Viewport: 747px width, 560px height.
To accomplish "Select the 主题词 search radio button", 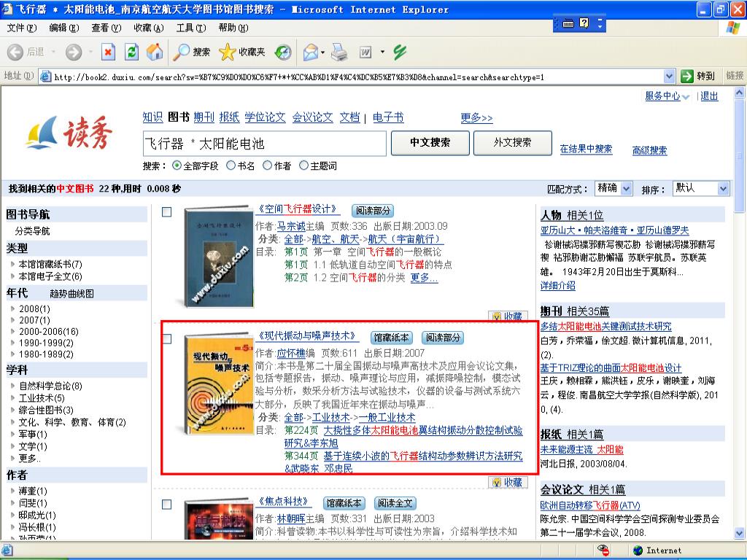I will click(303, 166).
